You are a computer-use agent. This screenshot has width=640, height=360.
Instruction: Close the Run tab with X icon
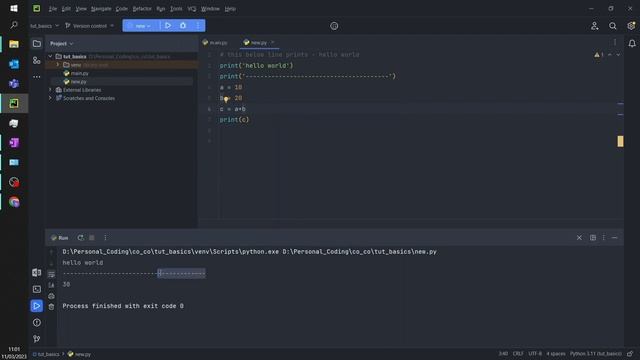(579, 238)
